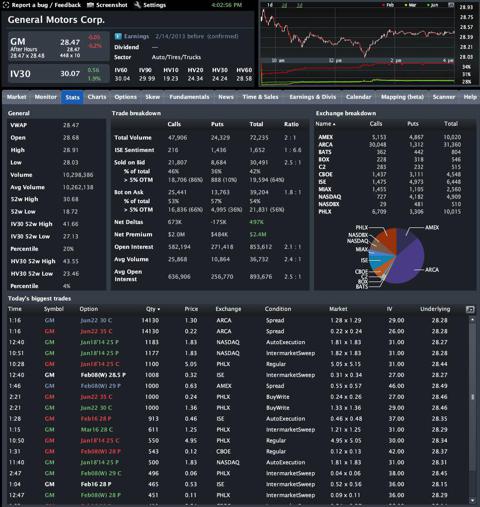The image size is (480, 507).
Task: Click the blue ISE pie slice
Action: 378,261
